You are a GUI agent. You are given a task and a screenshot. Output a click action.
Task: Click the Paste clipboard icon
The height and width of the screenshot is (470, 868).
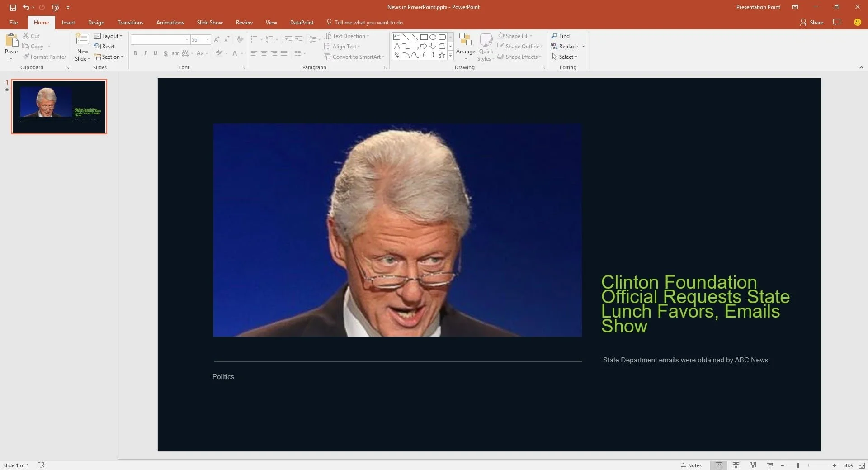11,42
